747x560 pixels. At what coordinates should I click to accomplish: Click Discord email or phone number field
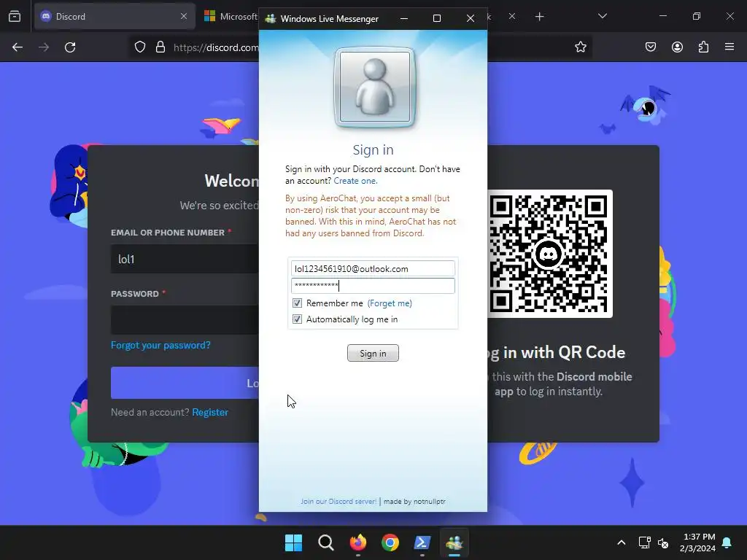(x=185, y=259)
